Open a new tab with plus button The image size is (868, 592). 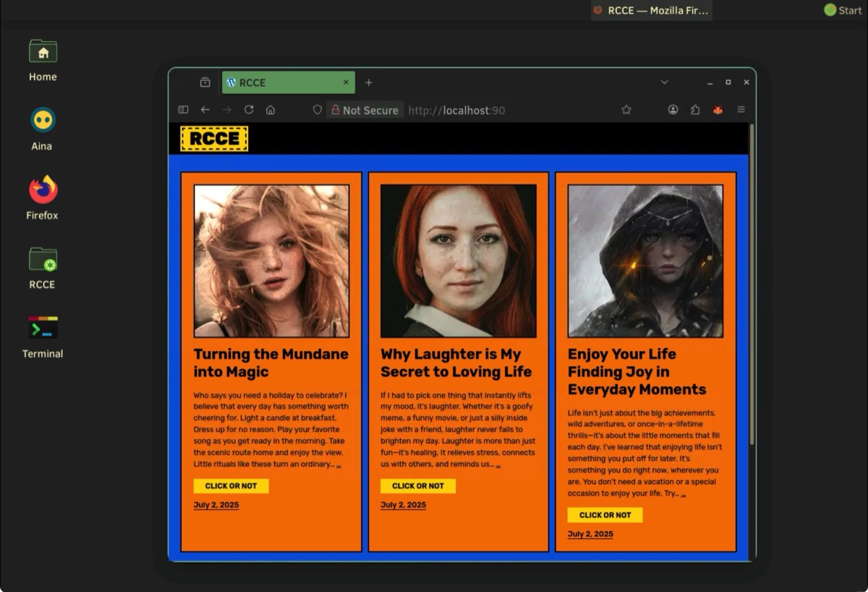tap(369, 83)
